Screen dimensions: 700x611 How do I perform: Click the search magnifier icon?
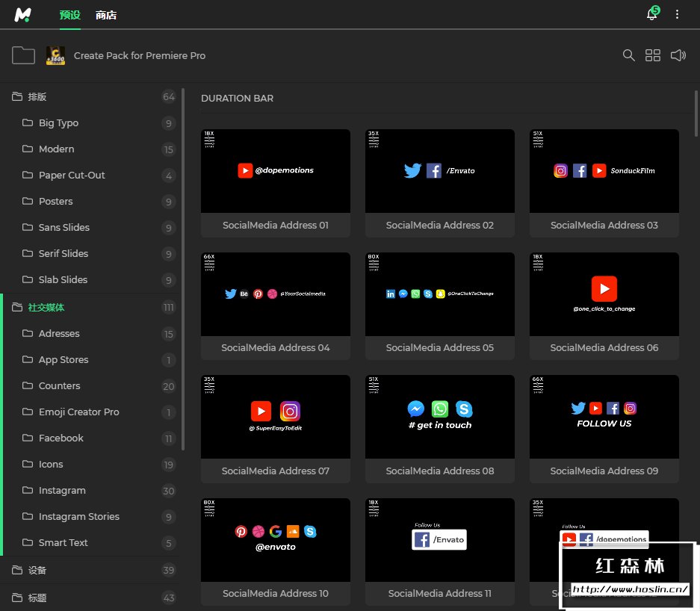[x=629, y=55]
